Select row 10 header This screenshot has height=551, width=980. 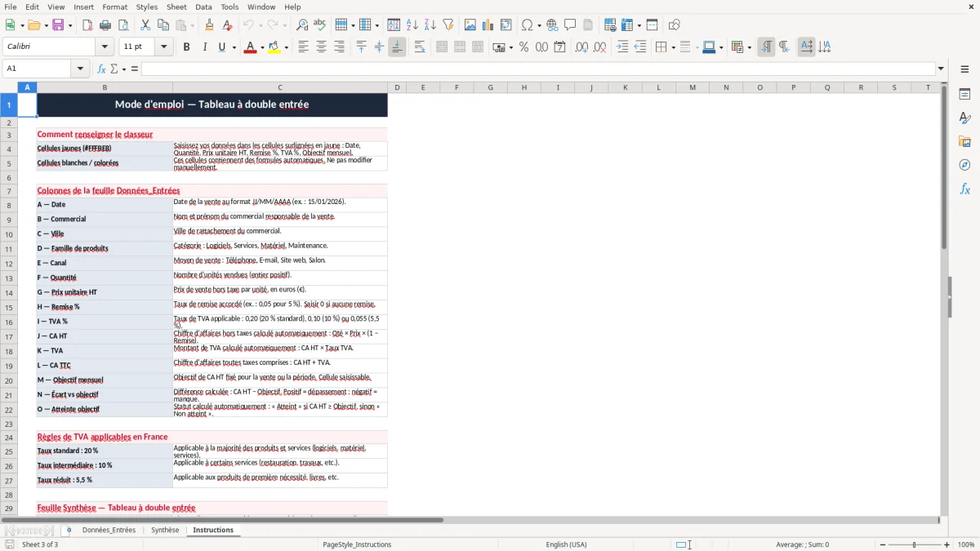click(x=9, y=234)
